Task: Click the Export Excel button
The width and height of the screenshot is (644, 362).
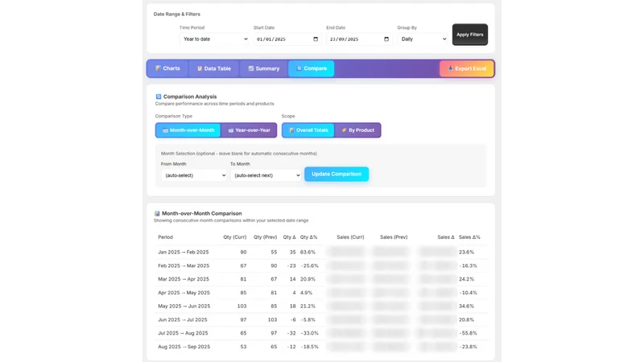Action: click(x=467, y=68)
